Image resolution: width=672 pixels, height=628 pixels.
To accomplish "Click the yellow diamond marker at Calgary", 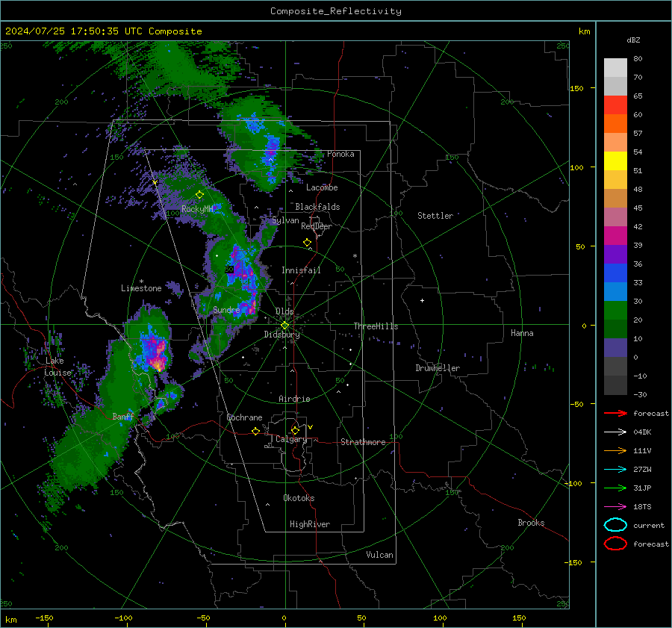I will point(295,430).
